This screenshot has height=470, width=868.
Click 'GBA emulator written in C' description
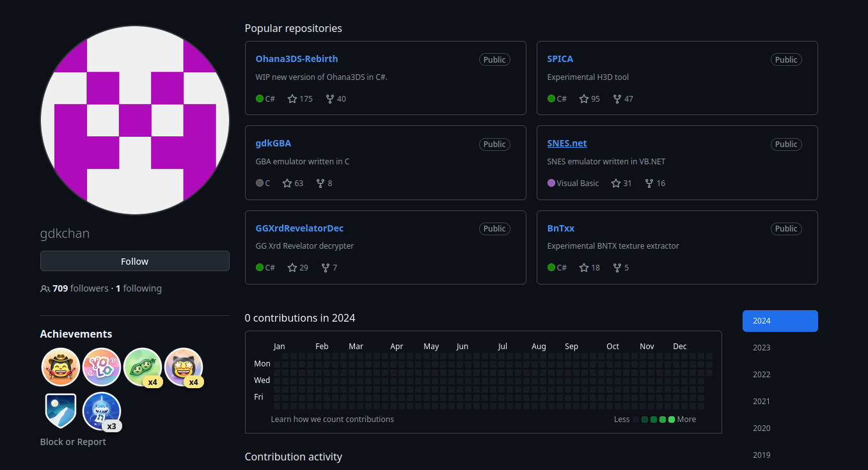tap(303, 162)
